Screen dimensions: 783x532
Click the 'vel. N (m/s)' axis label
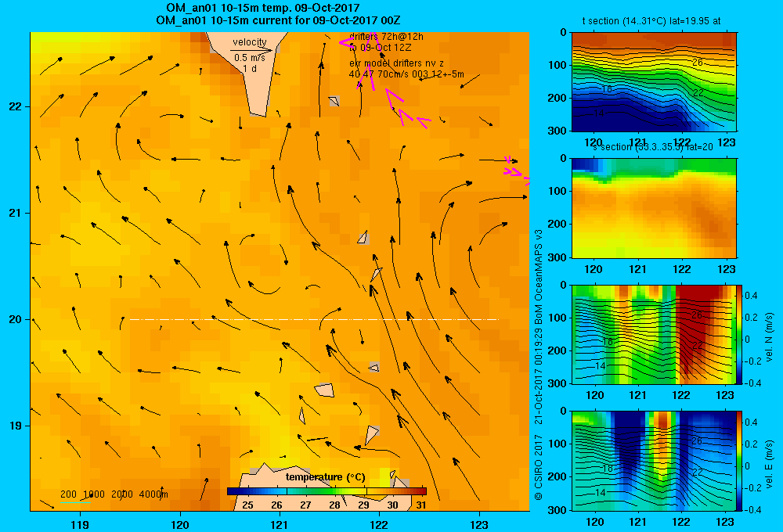[770, 337]
